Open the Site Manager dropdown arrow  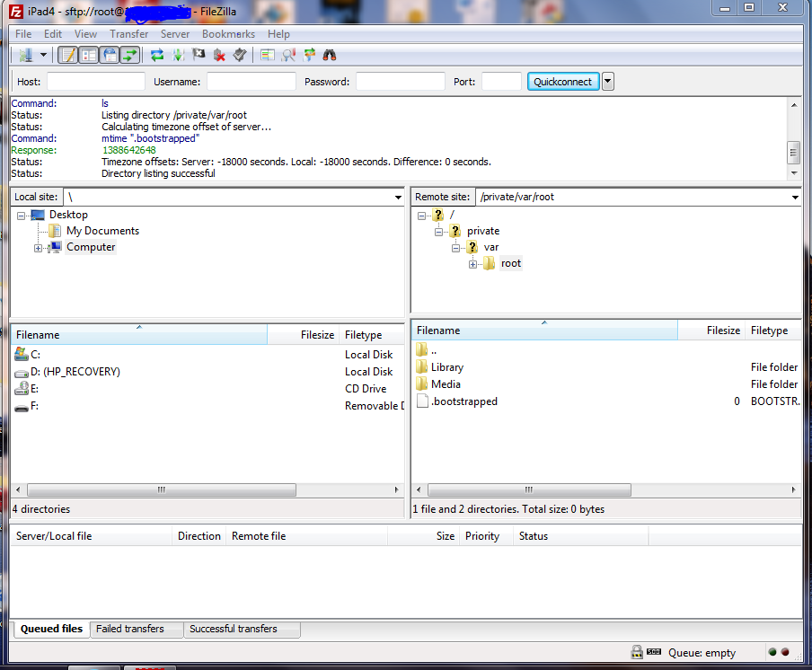pyautogui.click(x=43, y=55)
